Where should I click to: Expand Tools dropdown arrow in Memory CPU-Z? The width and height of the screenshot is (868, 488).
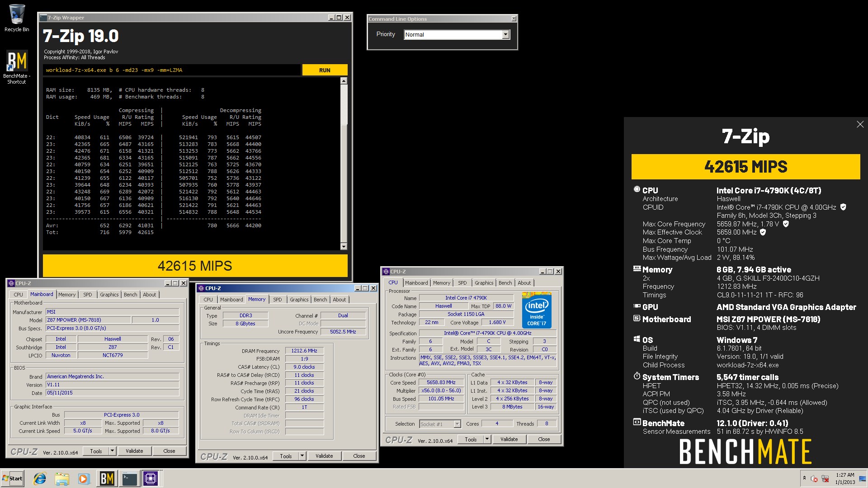pyautogui.click(x=302, y=456)
